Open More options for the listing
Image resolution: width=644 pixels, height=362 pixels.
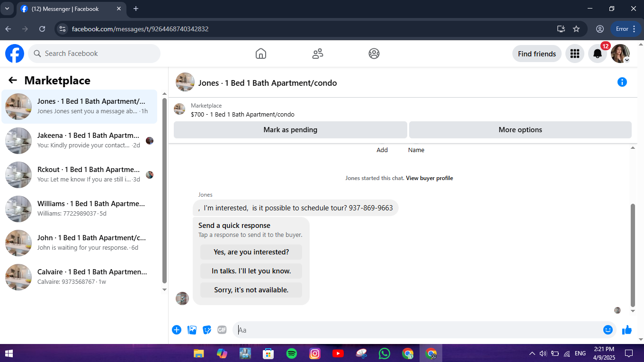click(x=520, y=130)
